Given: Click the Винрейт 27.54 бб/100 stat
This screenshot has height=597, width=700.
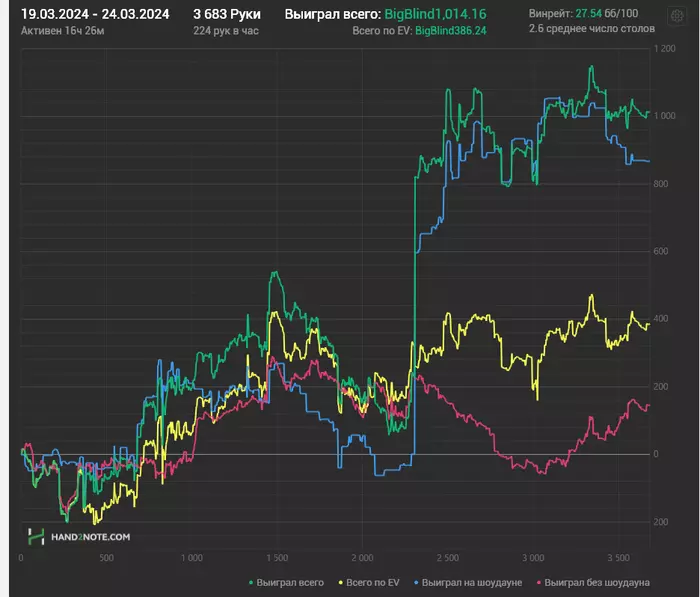Looking at the screenshot, I should (x=583, y=13).
